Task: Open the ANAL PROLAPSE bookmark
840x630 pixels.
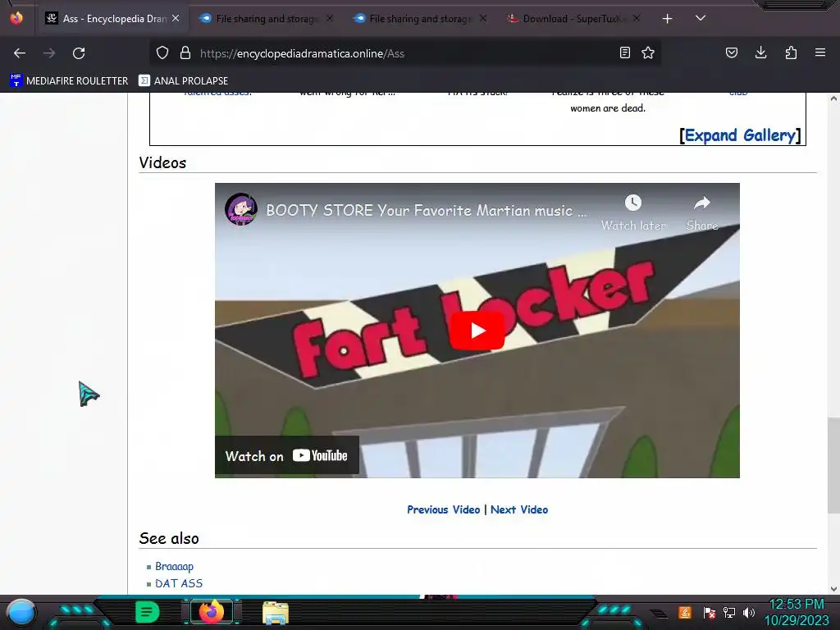Action: coord(183,81)
